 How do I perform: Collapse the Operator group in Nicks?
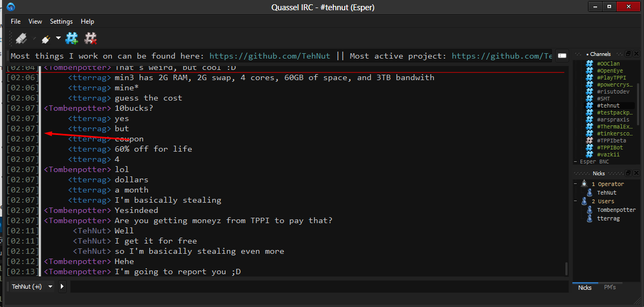click(576, 184)
